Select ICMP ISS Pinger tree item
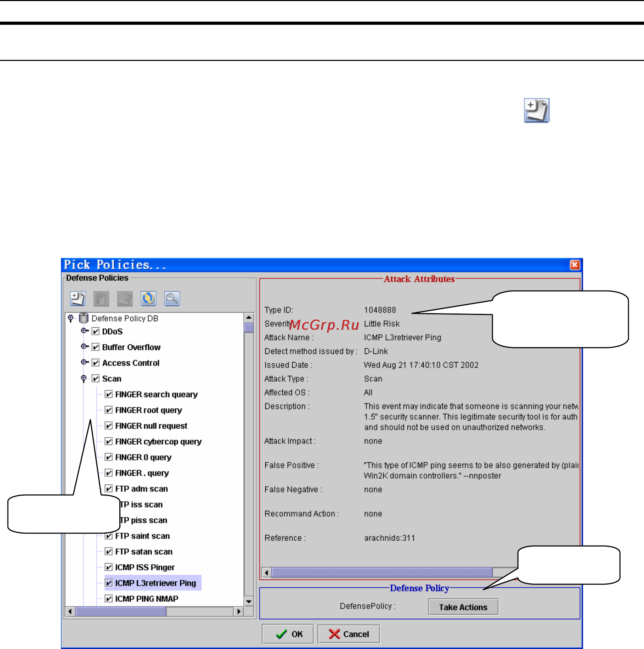The image size is (644, 649). click(x=145, y=568)
